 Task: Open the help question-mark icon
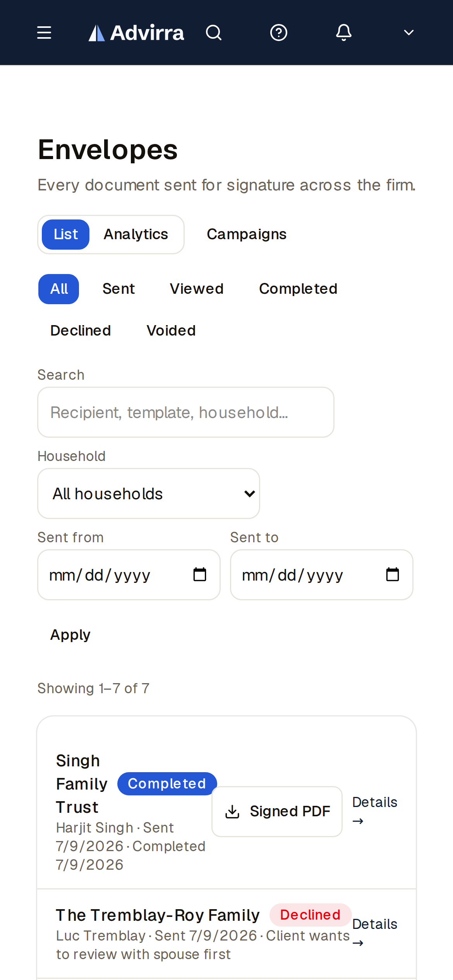point(279,33)
